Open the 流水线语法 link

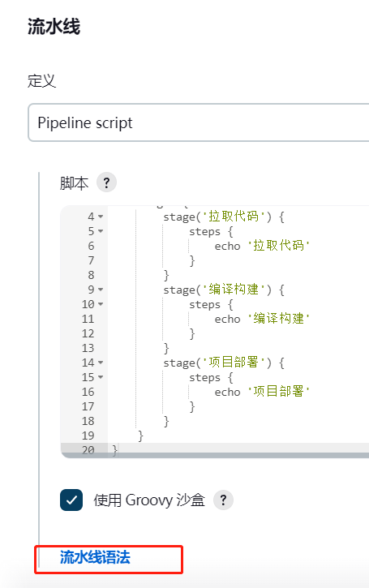95,557
